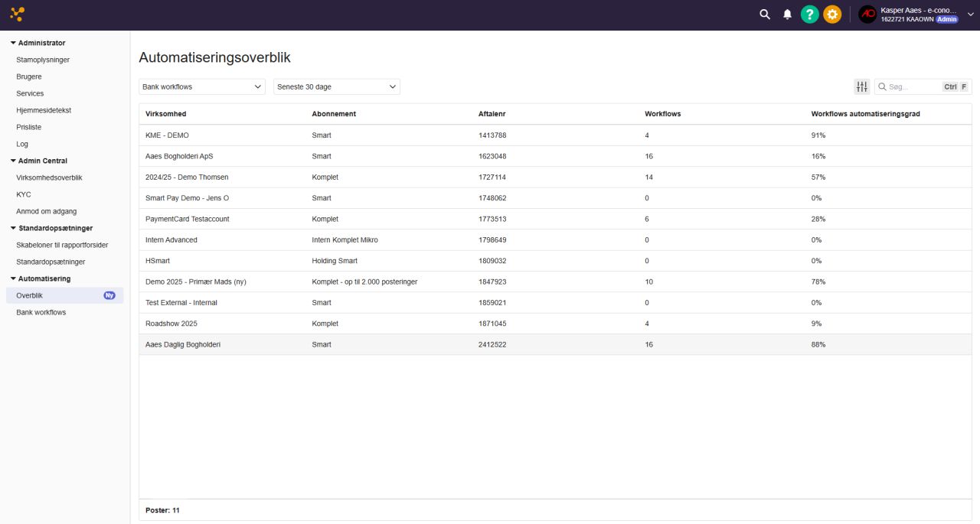Sort by Workflows automatiseringsgrad column header
The image size is (980, 524).
[x=866, y=114]
